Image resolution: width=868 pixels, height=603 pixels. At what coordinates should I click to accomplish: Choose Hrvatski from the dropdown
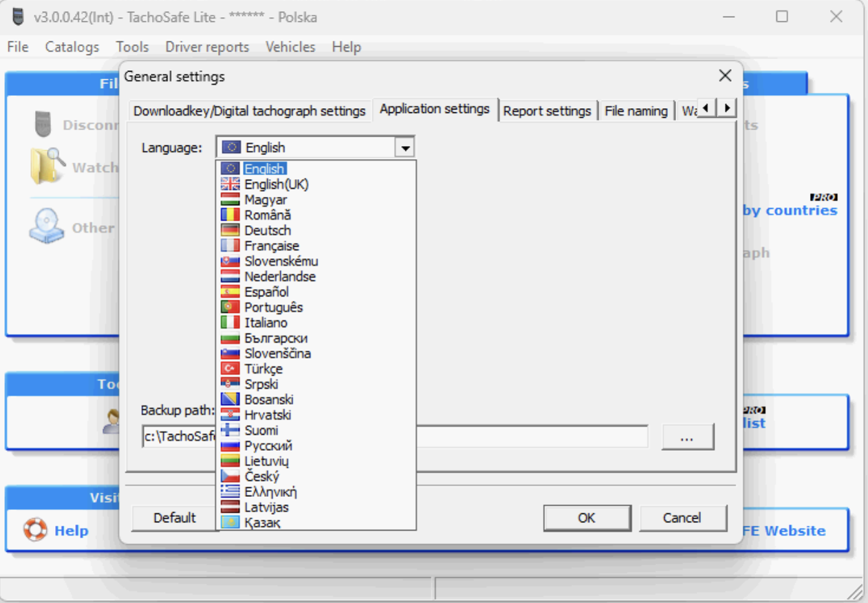316,415
